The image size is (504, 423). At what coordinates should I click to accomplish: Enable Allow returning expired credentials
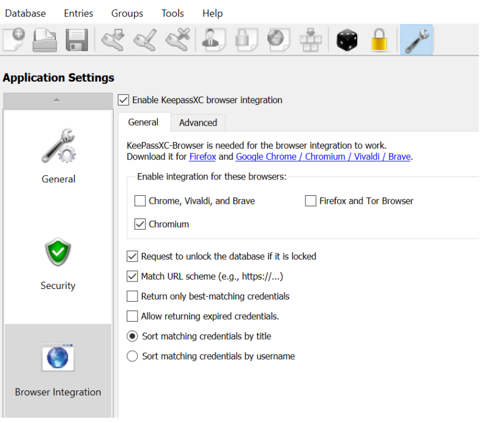[x=132, y=316]
